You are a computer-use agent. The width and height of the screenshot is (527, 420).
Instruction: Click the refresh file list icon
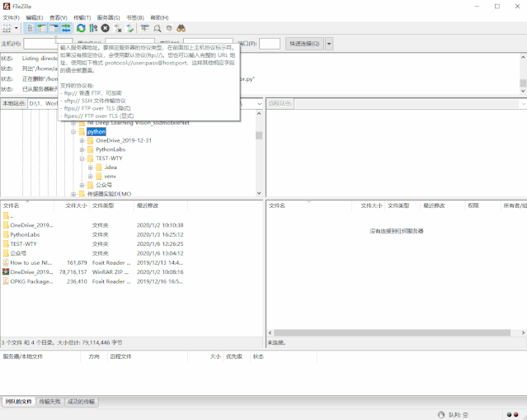click(x=81, y=28)
